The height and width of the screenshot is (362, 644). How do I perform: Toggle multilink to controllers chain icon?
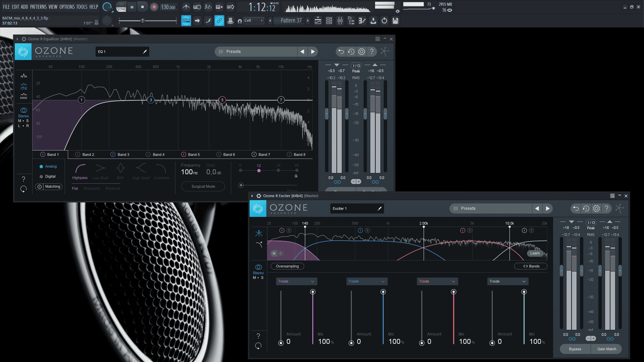219,21
